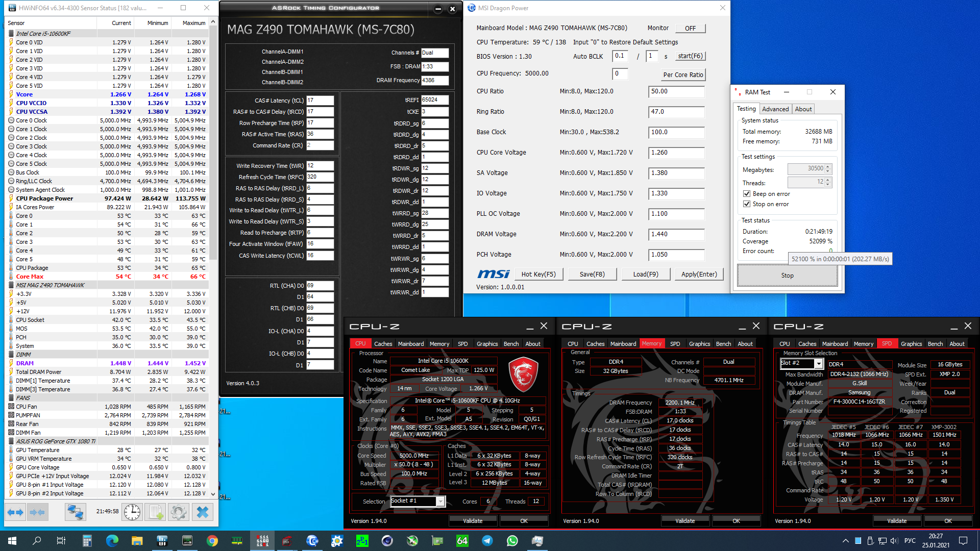Toggle Beep on error checkbox
This screenshot has height=551, width=980.
[x=747, y=194]
